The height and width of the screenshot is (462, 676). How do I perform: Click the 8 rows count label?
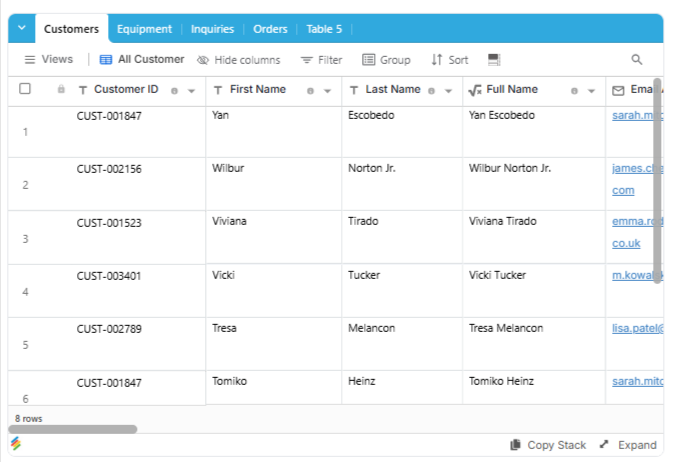point(28,418)
